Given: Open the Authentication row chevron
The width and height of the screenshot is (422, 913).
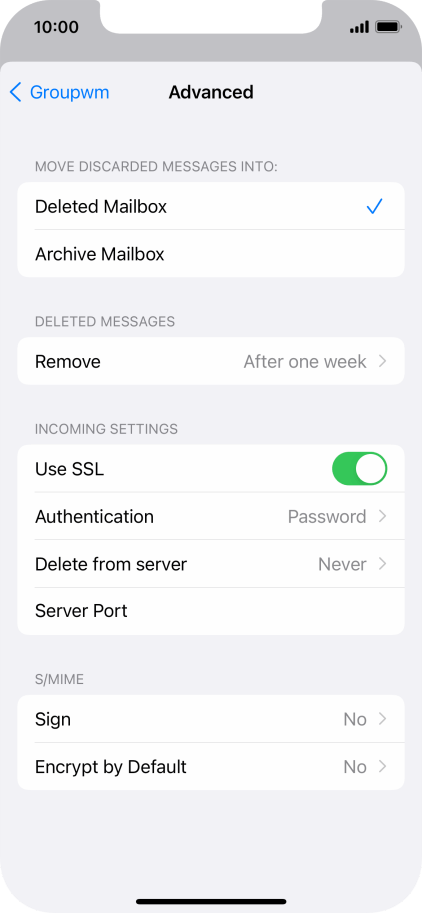Looking at the screenshot, I should coord(382,516).
